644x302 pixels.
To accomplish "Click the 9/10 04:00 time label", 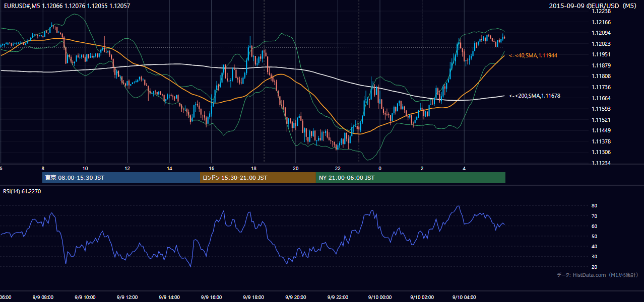I will (x=464, y=297).
